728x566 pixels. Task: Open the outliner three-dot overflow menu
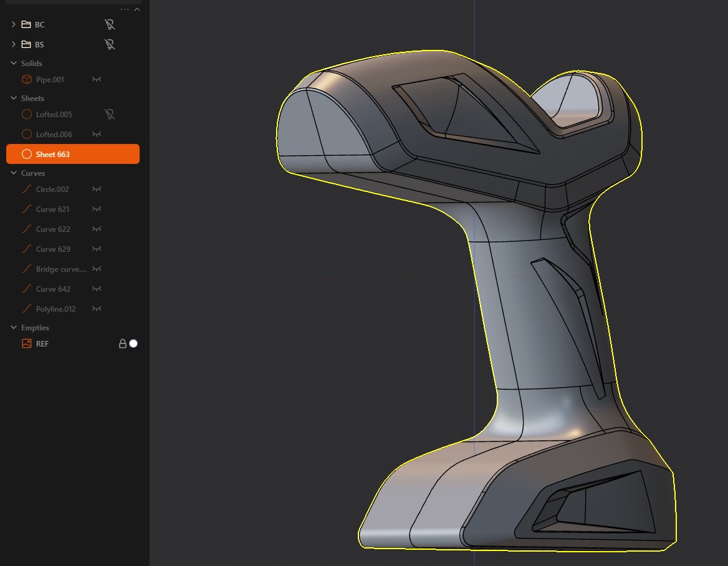click(124, 8)
